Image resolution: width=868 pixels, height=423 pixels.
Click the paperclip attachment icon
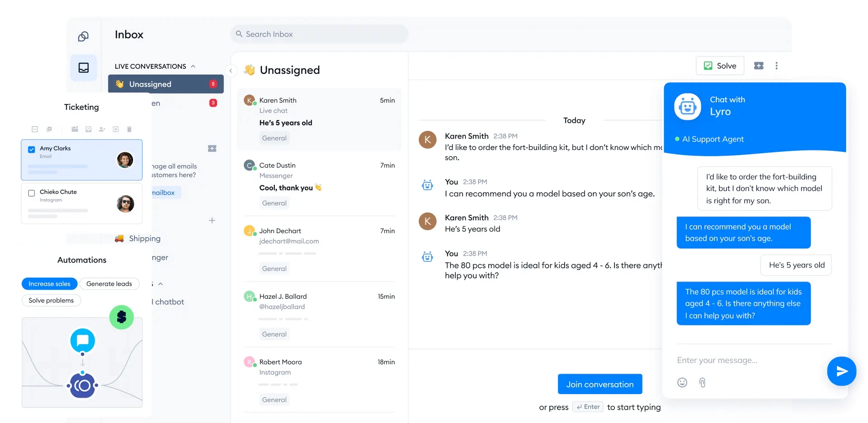tap(702, 383)
